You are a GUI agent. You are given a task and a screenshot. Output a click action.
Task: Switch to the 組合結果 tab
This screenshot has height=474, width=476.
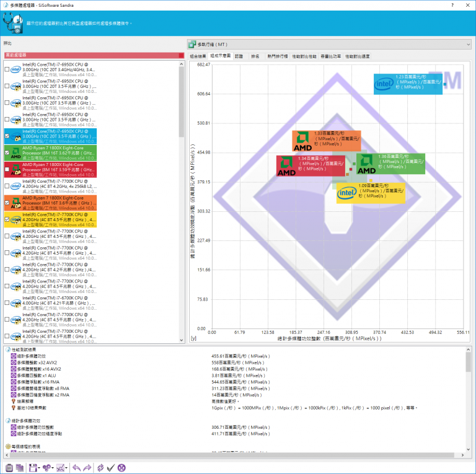click(x=198, y=56)
